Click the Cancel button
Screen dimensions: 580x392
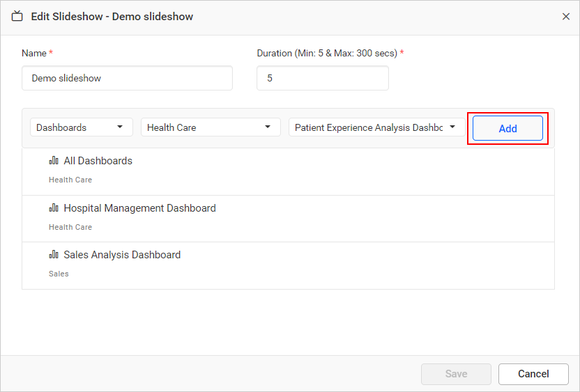(533, 374)
